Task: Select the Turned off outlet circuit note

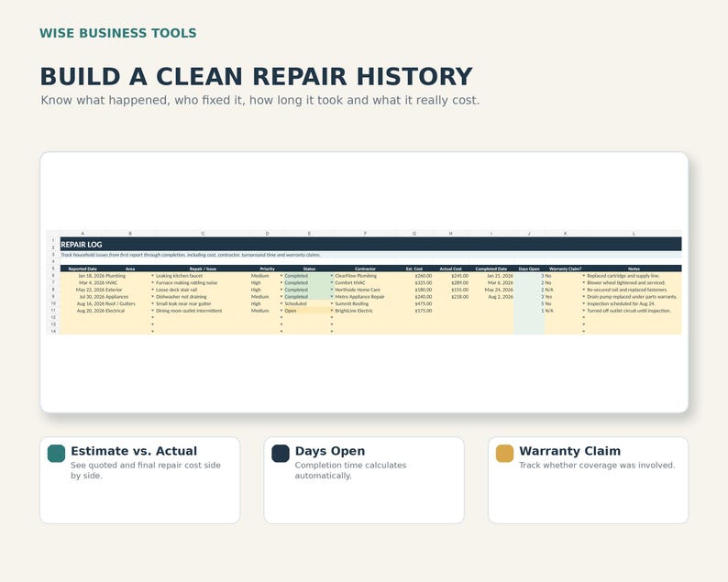Action: [x=634, y=311]
